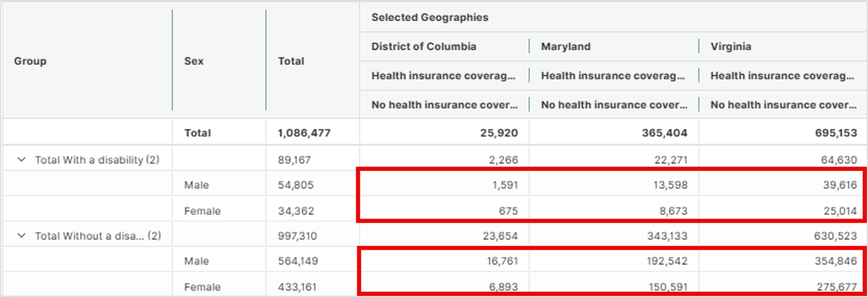Screen dimensions: 868x297
Task: Select the Sex column header
Action: [194, 61]
